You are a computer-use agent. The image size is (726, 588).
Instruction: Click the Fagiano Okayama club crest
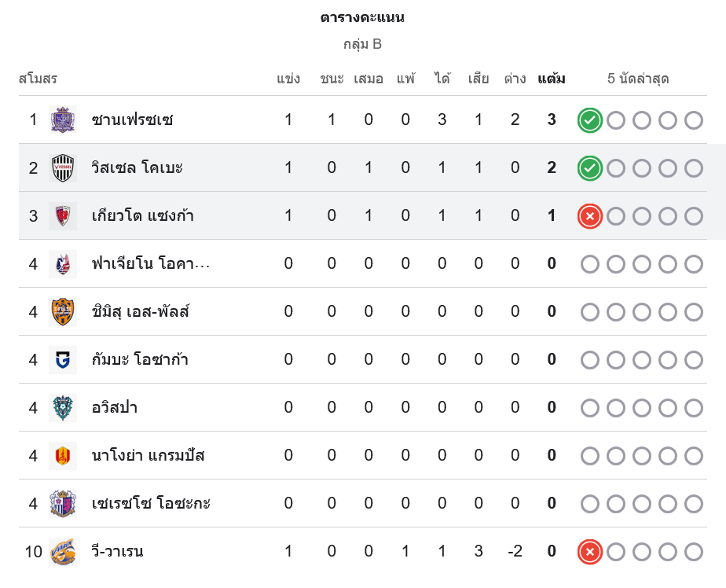[x=63, y=263]
